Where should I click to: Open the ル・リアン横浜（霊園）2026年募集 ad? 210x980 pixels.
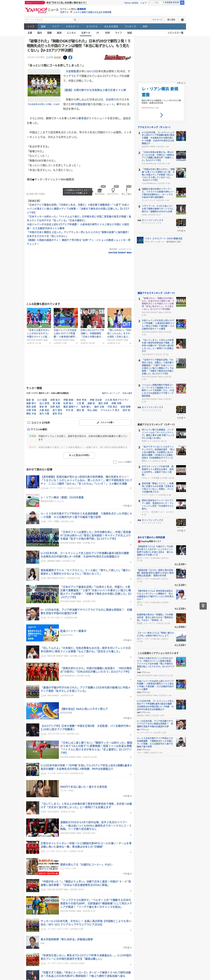(62, 497)
